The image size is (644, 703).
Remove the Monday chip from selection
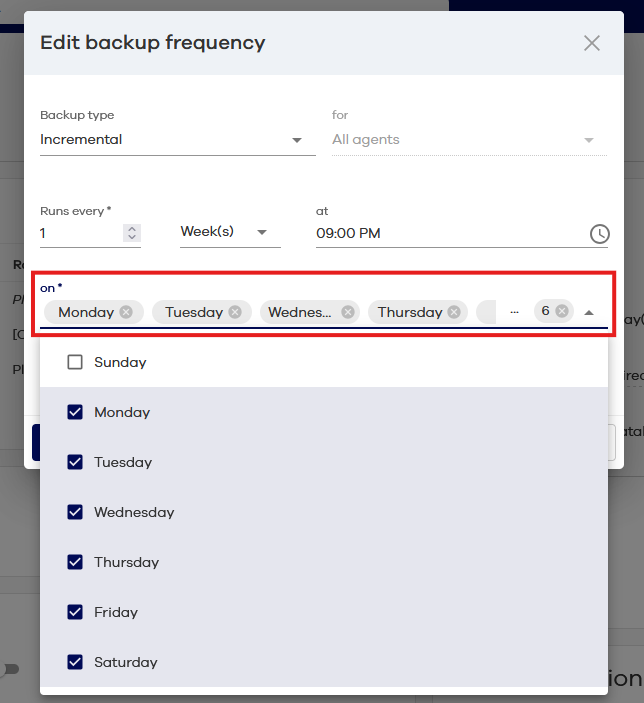pyautogui.click(x=126, y=312)
